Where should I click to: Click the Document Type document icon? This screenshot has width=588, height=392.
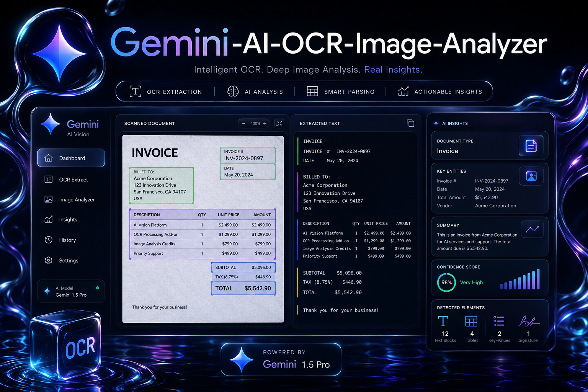[x=531, y=145]
